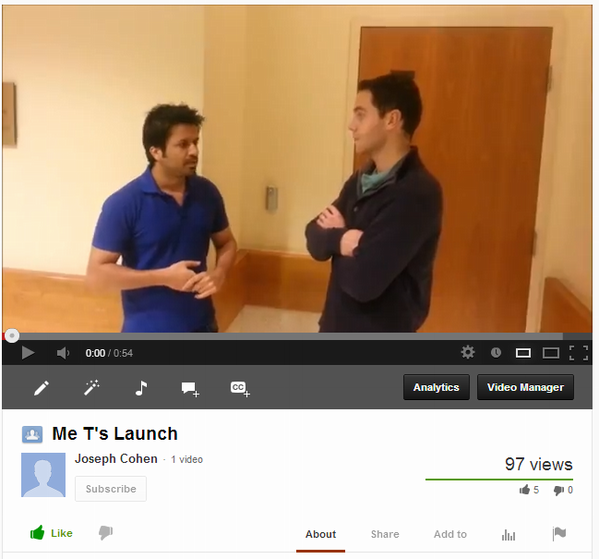The height and width of the screenshot is (559, 599).
Task: Click the video frame
Action: [297, 169]
